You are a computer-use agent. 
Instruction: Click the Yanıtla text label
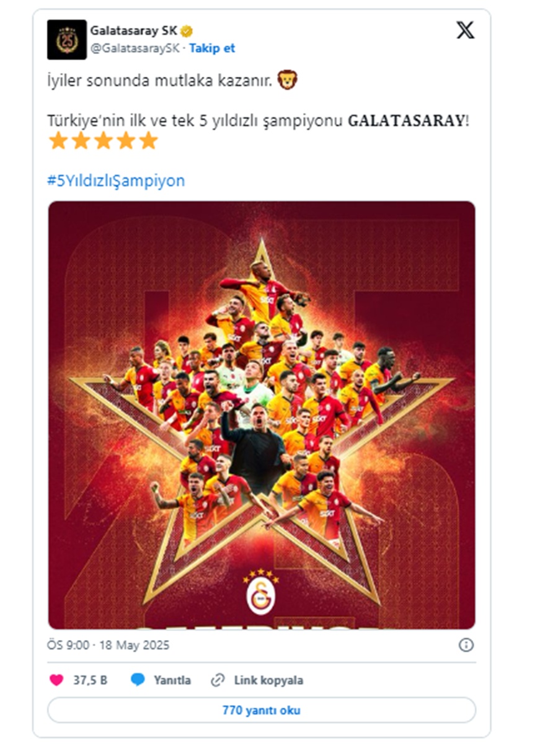[x=172, y=680]
